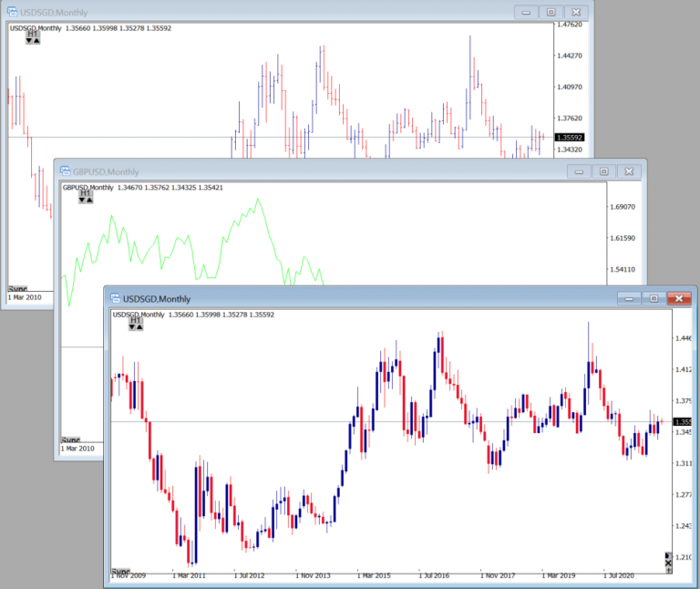Click the H1 timeframe label in the front USDSGD chart
700x589 pixels.
135,321
